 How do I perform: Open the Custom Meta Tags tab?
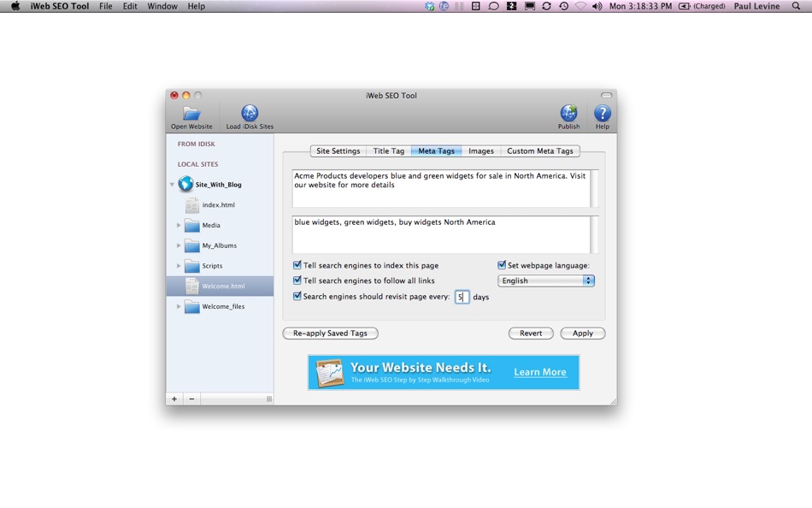(540, 151)
